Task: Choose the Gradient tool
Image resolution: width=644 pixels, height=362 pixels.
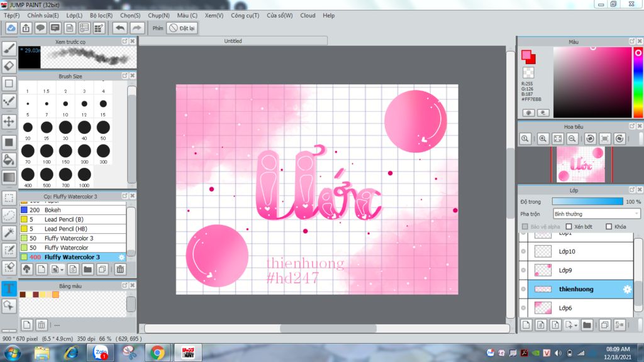Action: coord(9,177)
